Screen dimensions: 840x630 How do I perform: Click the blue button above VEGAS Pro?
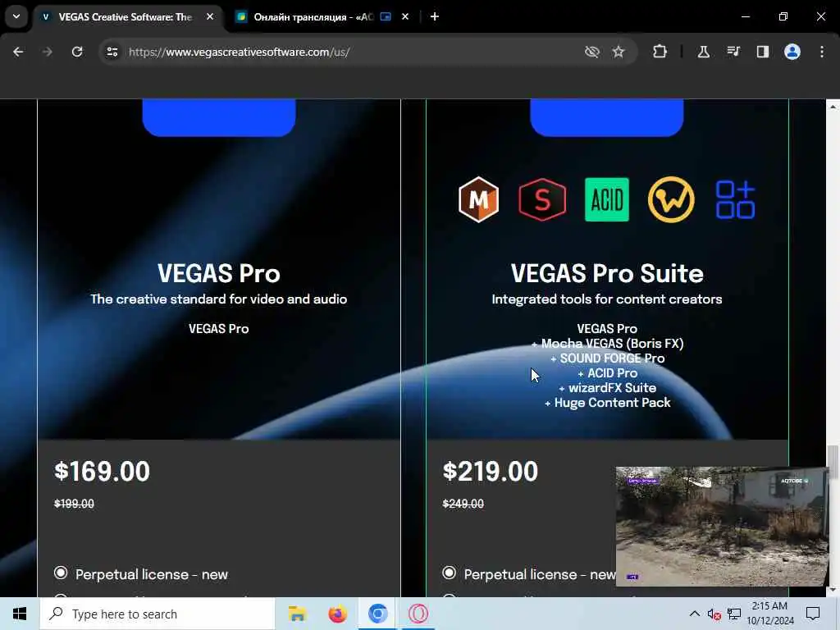tap(218, 117)
